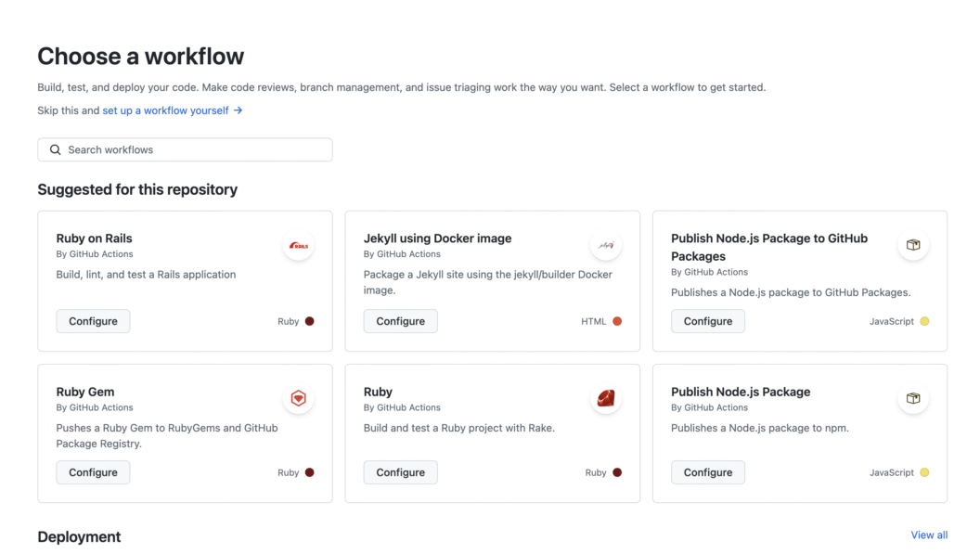Click the Publish Node.js Package to GitHub Packages title
The width and height of the screenshot is (980, 554).
[x=769, y=247]
